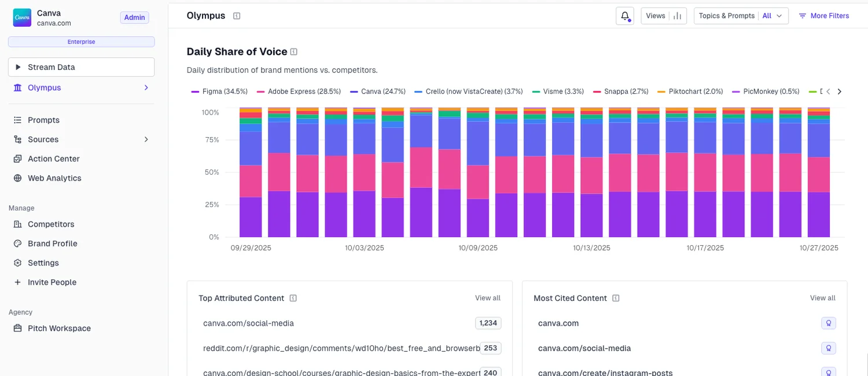The width and height of the screenshot is (868, 376).
Task: Open the citation badge next to canva.com
Action: 828,323
